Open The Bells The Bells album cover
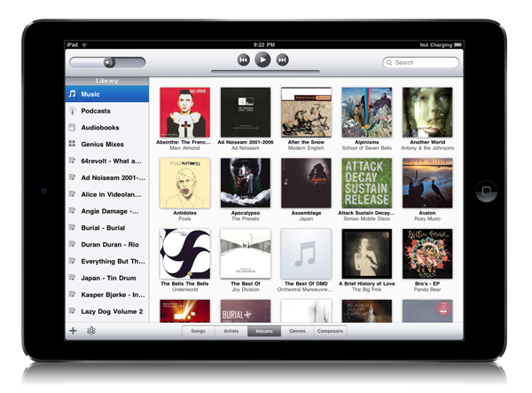The width and height of the screenshot is (532, 393). (185, 254)
